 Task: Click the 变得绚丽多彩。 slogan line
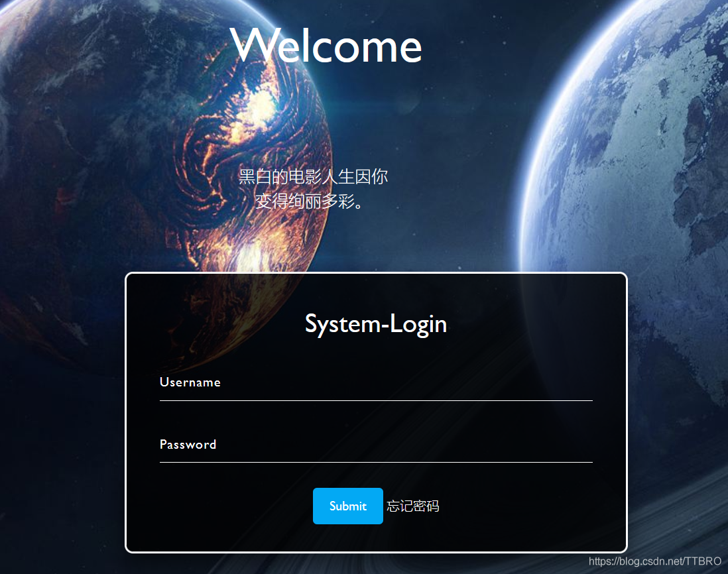pos(309,201)
